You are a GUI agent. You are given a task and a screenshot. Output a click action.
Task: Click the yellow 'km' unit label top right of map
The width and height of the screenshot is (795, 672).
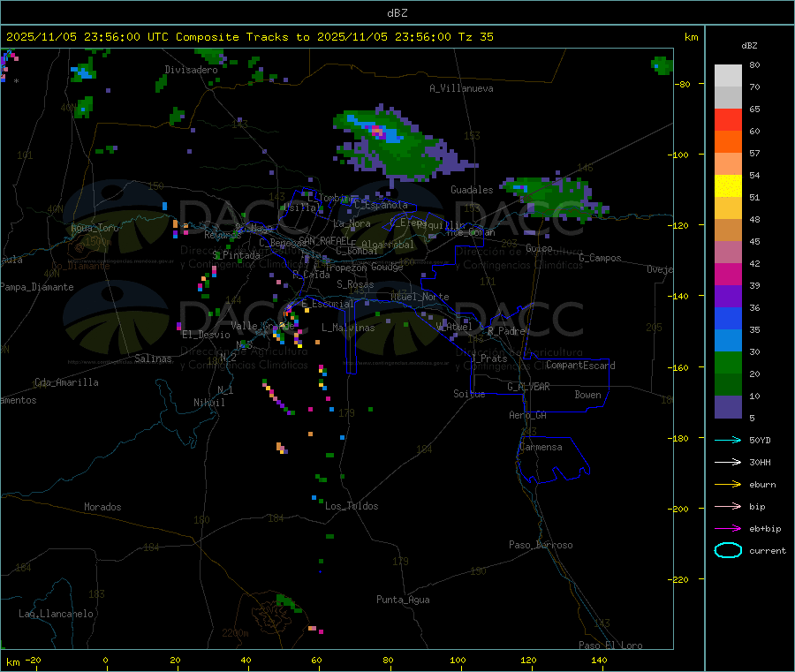click(691, 37)
